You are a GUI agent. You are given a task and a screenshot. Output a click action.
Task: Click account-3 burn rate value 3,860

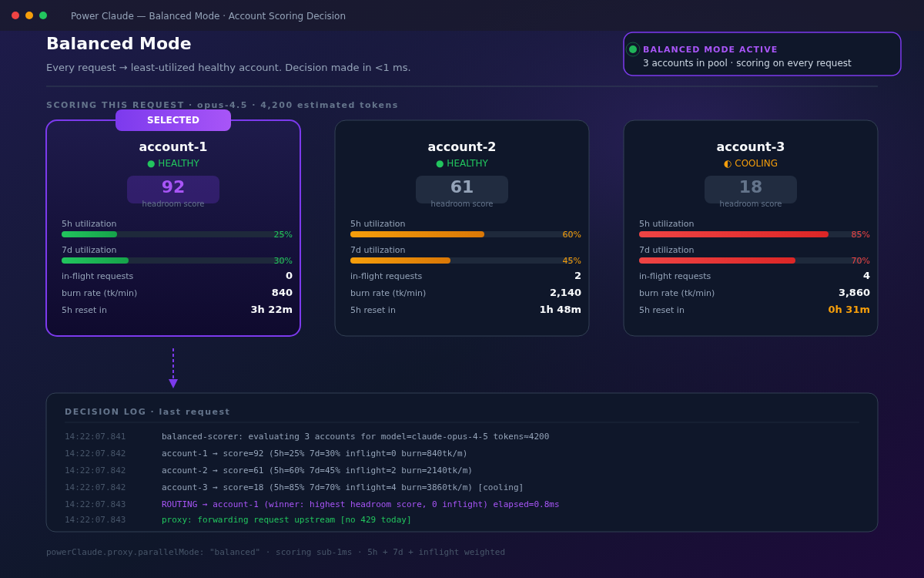(854, 293)
